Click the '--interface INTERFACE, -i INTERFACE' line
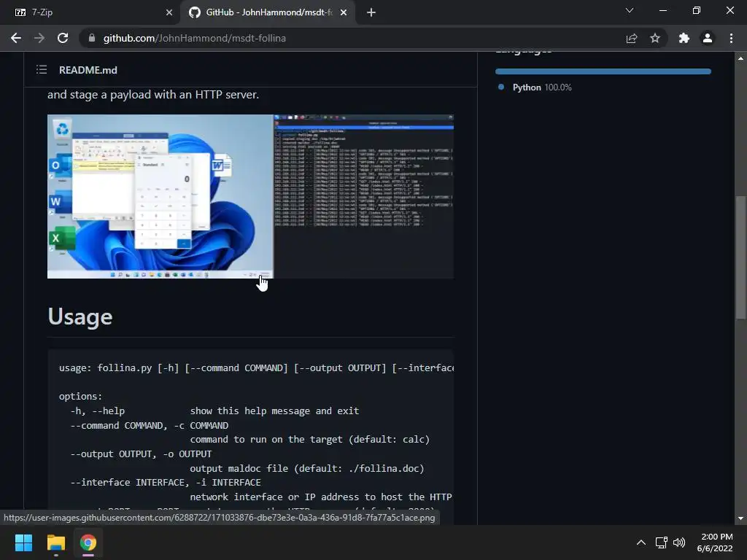The width and height of the screenshot is (747, 560). [166, 483]
